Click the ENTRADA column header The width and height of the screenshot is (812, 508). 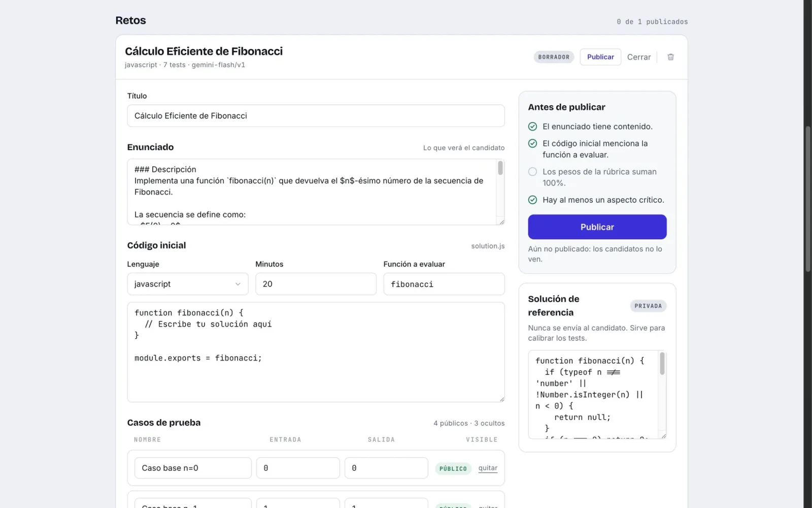[x=285, y=440]
